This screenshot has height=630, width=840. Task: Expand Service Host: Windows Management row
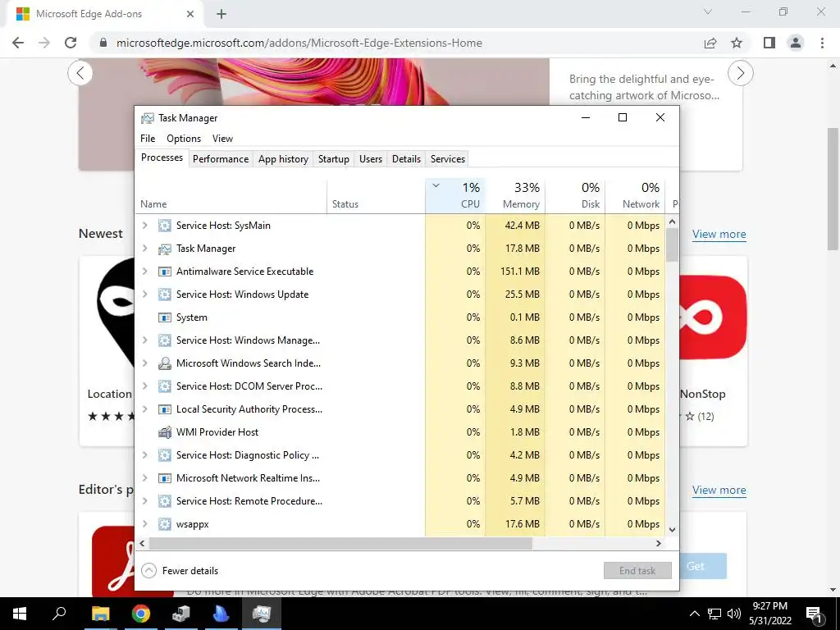click(x=144, y=340)
